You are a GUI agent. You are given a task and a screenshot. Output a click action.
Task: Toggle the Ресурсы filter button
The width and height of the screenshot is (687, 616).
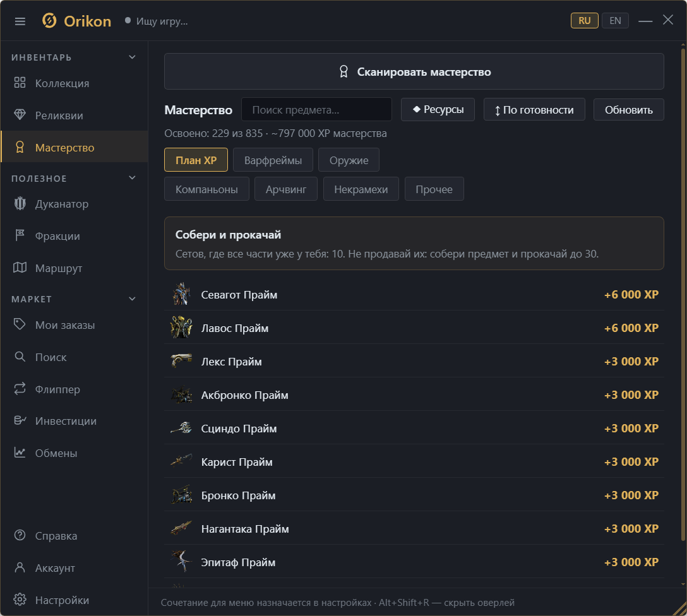click(x=438, y=109)
